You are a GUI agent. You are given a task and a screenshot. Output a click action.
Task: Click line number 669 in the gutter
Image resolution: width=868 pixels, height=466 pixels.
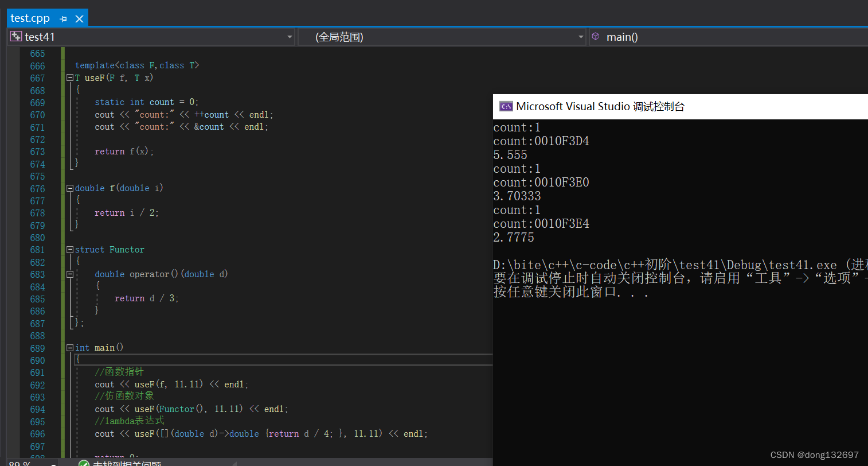click(37, 103)
